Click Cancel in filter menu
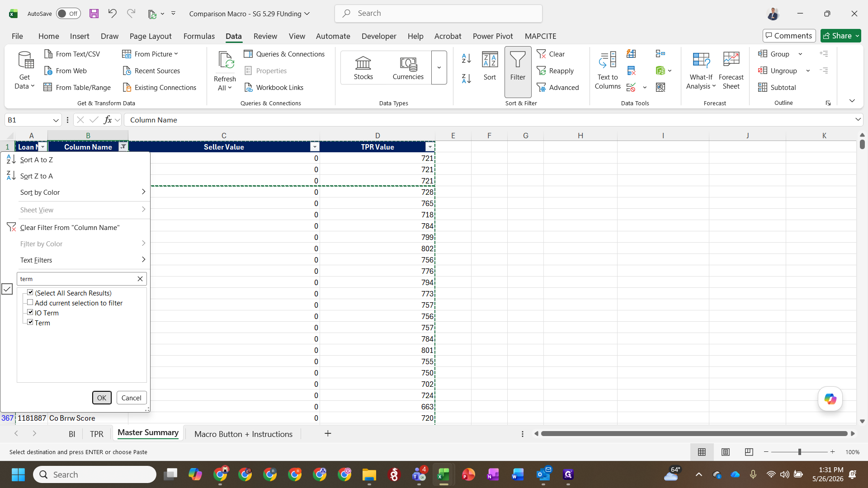Image resolution: width=868 pixels, height=488 pixels. (x=131, y=398)
